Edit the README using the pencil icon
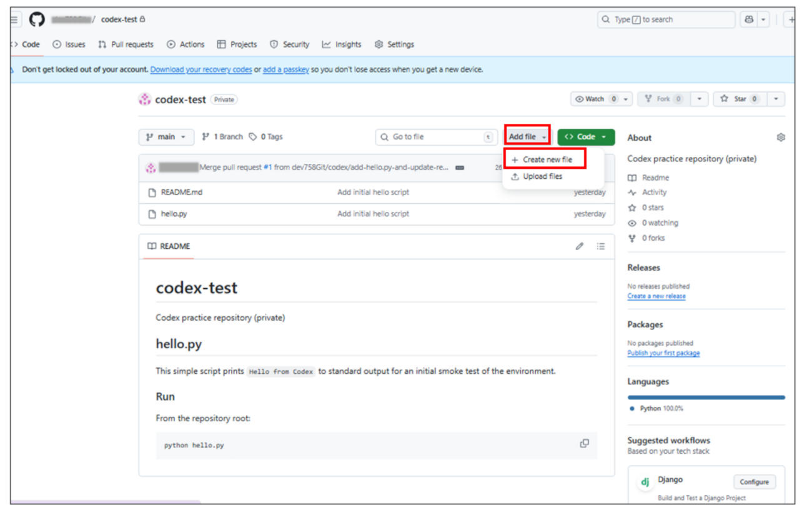The width and height of the screenshot is (812, 507). pyautogui.click(x=580, y=246)
